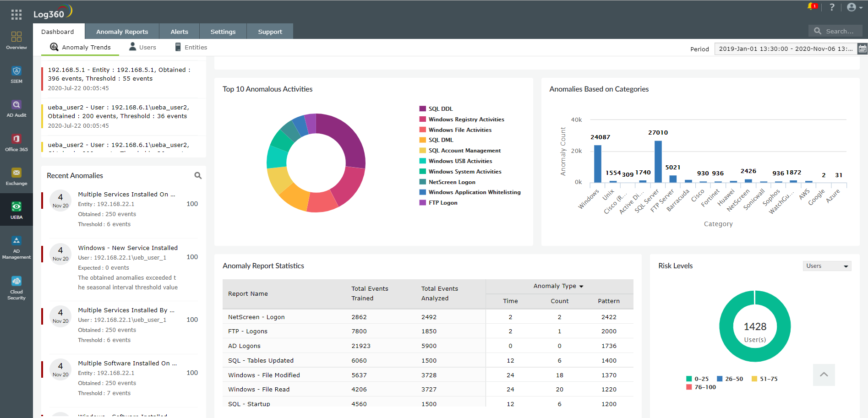Image resolution: width=868 pixels, height=418 pixels.
Task: Search recent anomalies magnifier icon
Action: coord(198,175)
